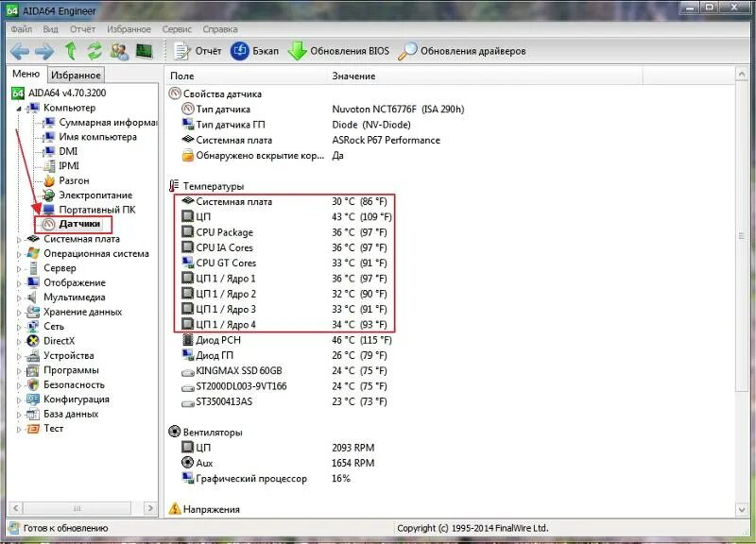This screenshot has height=544, width=756.
Task: Open the Файл menu
Action: [x=21, y=29]
